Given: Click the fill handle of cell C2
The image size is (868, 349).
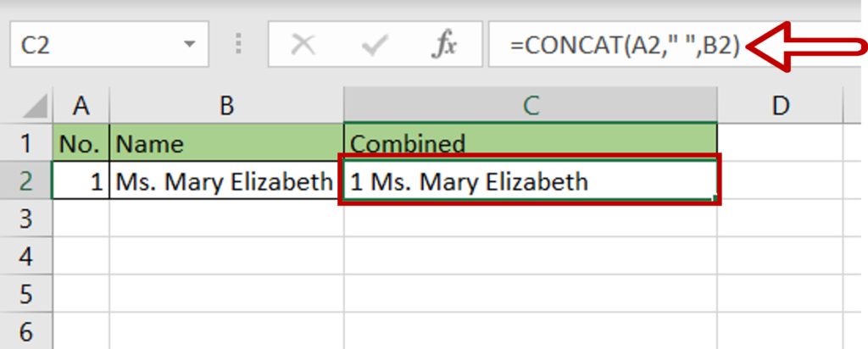Looking at the screenshot, I should (715, 198).
